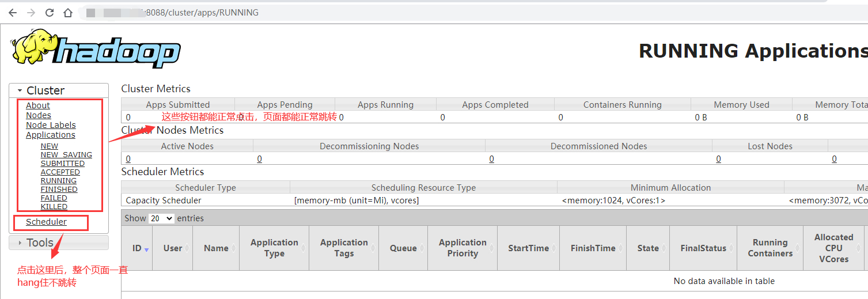Sort table by Name column
Viewport: 868px width, 299px height.
[x=216, y=248]
